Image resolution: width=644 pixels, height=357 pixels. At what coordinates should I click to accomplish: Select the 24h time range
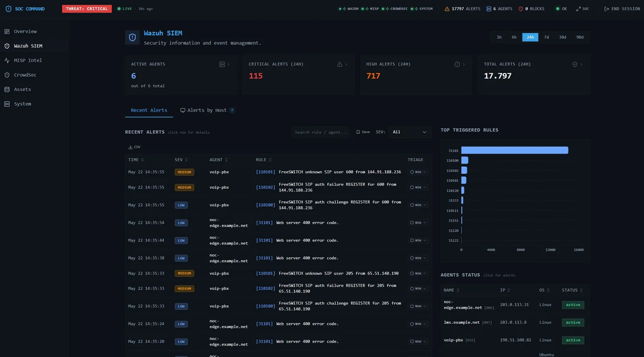coord(530,37)
